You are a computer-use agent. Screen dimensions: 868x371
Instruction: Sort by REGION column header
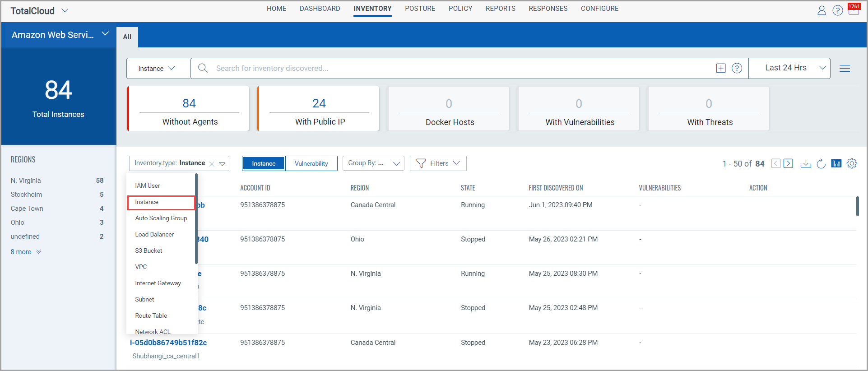[x=360, y=188]
